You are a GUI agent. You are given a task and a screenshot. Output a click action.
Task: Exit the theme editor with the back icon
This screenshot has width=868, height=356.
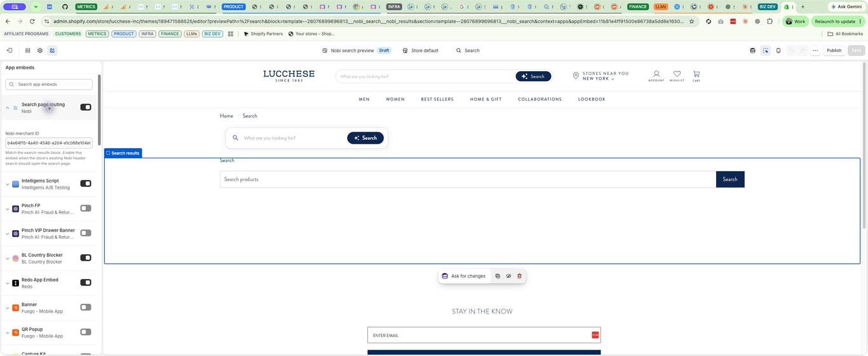tap(10, 50)
